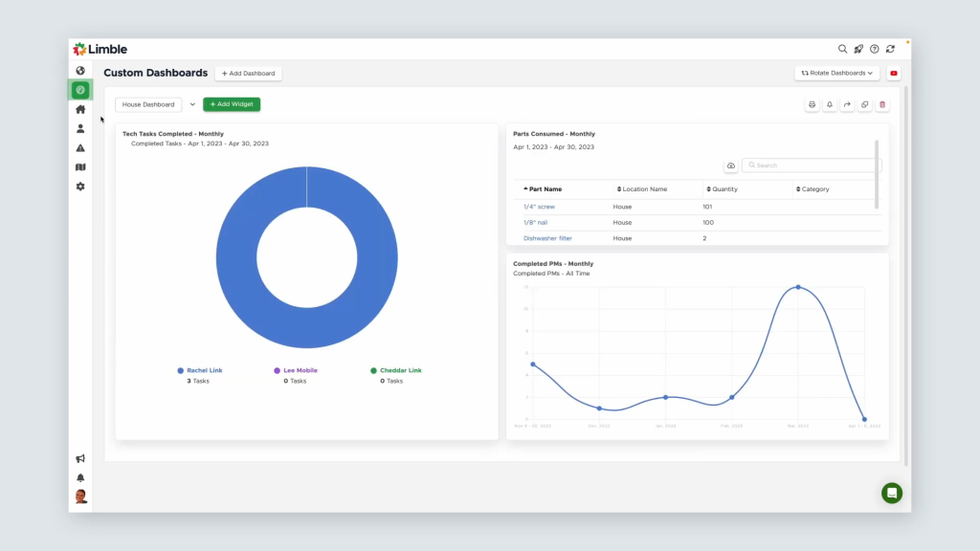Screen dimensions: 980x551
Task: Expand the dashboard selector chevron next to House Dashboard
Action: pyautogui.click(x=191, y=104)
